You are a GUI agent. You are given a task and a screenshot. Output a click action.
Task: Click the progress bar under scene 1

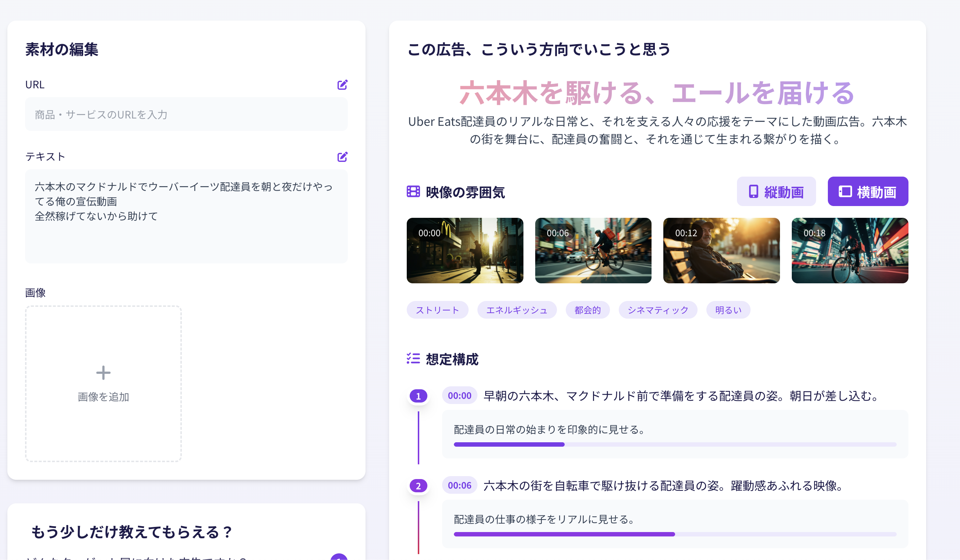click(x=674, y=444)
